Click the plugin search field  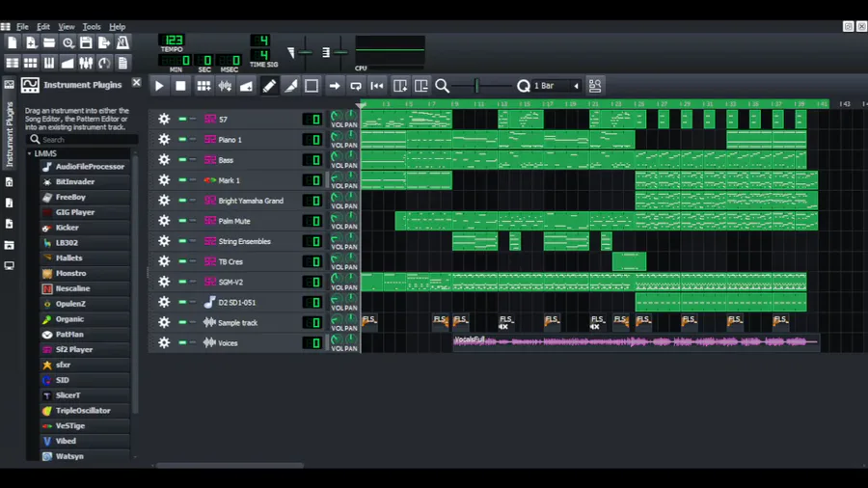click(x=82, y=140)
